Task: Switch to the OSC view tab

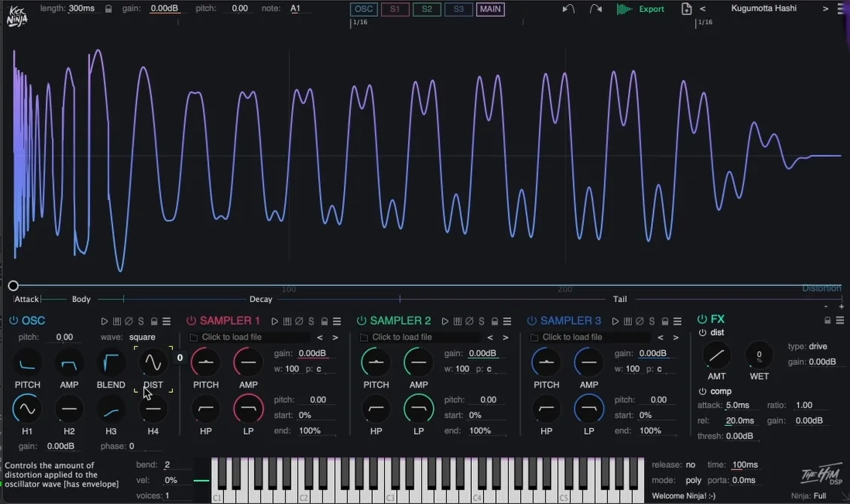Action: coord(364,9)
